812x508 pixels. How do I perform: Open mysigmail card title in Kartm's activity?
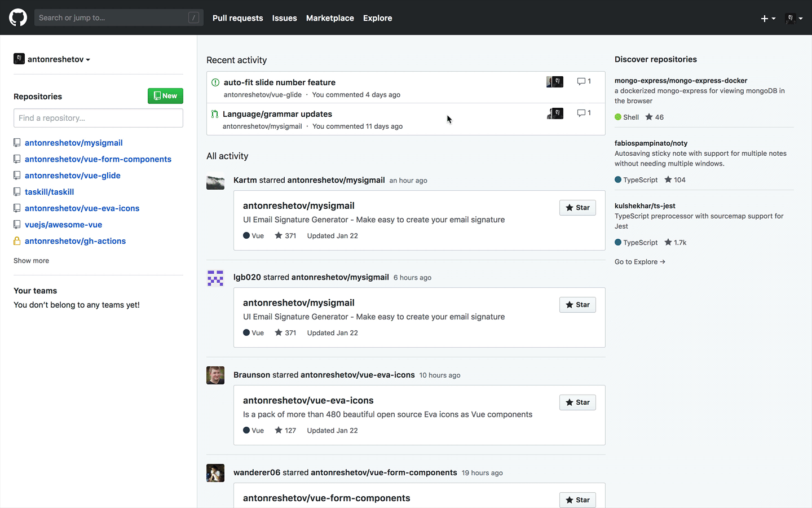(299, 206)
